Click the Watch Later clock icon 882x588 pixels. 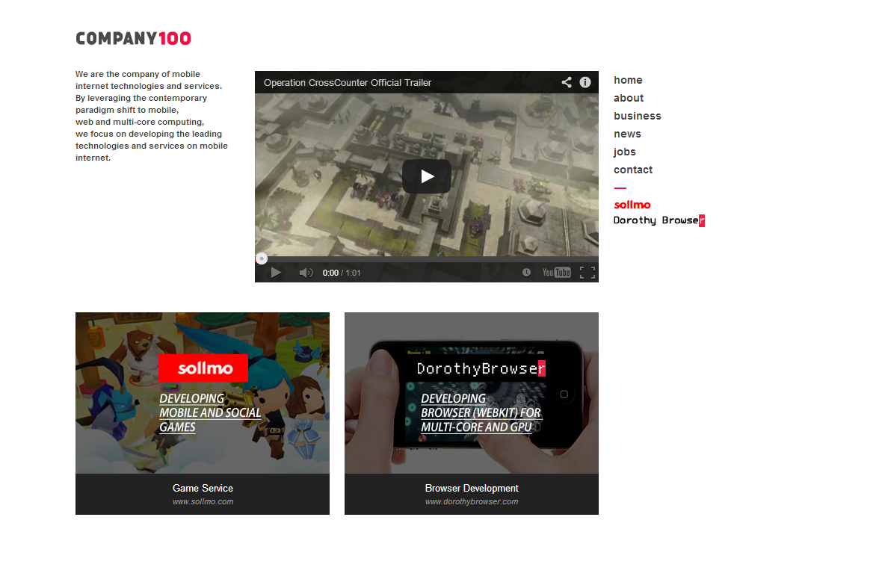[x=526, y=273]
